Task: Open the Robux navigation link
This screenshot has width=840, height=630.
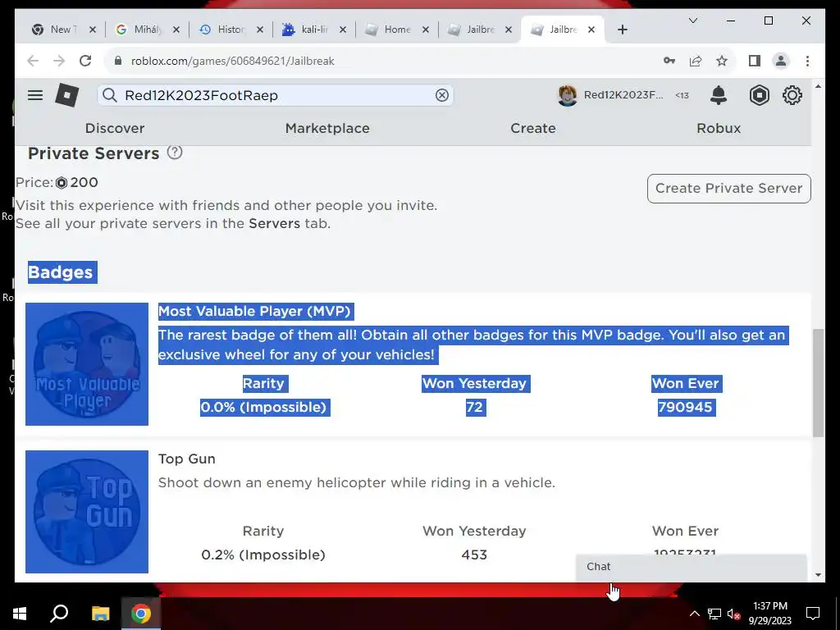Action: coord(719,129)
